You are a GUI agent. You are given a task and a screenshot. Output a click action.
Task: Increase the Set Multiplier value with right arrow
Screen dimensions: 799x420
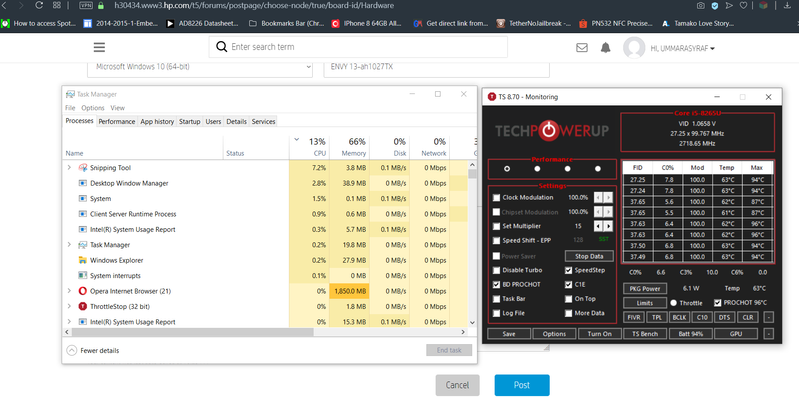click(x=608, y=227)
